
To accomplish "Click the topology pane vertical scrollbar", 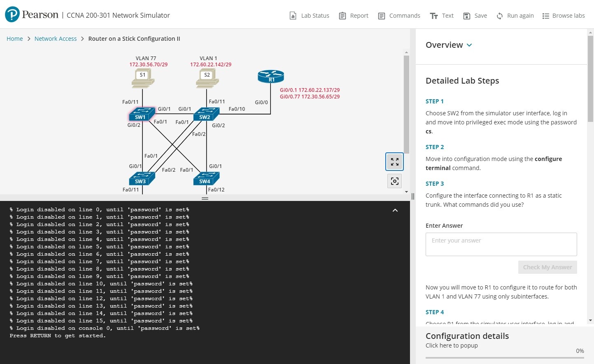I will (x=406, y=104).
